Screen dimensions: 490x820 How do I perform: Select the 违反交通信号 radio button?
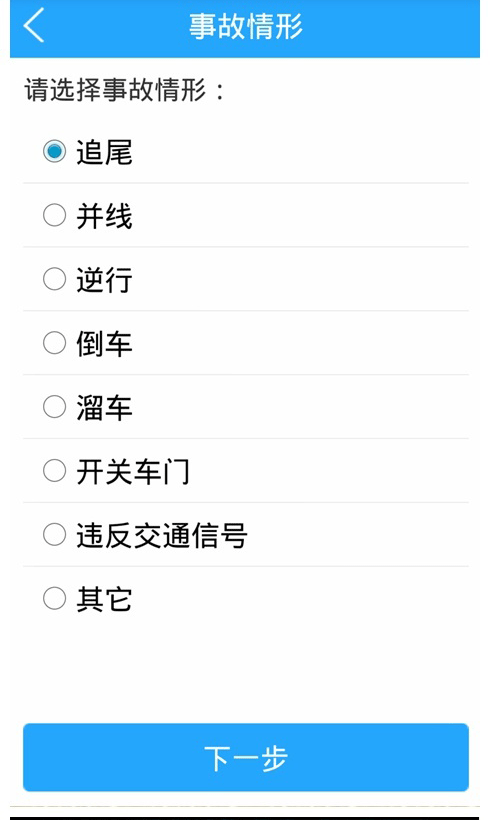(54, 534)
